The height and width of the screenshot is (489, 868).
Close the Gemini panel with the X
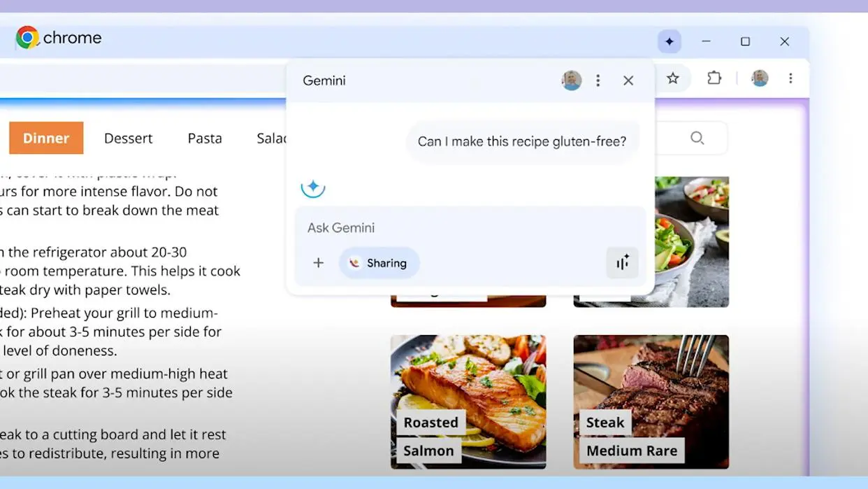[628, 80]
